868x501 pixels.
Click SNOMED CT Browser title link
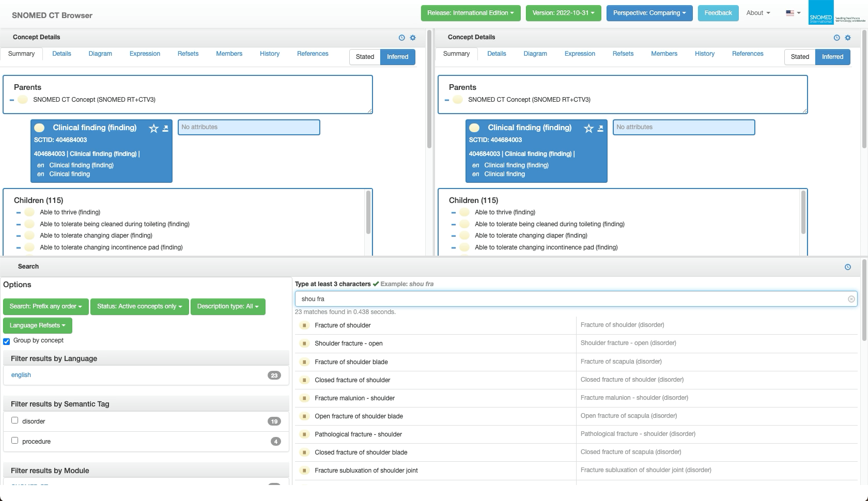tap(52, 15)
